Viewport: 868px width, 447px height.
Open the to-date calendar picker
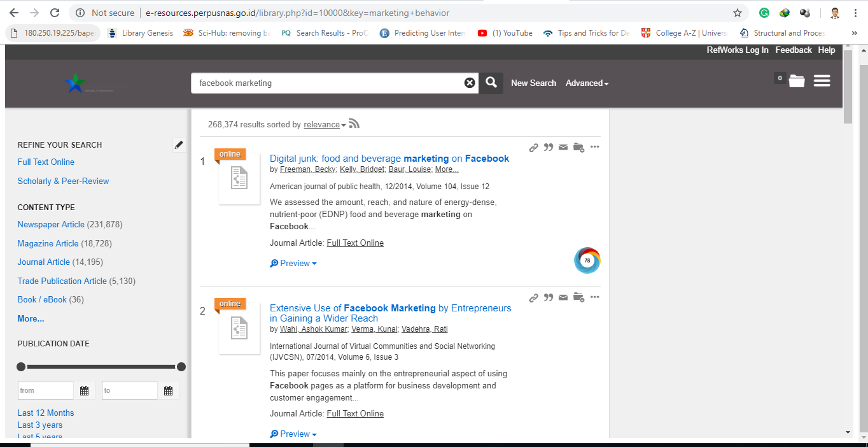(x=168, y=390)
